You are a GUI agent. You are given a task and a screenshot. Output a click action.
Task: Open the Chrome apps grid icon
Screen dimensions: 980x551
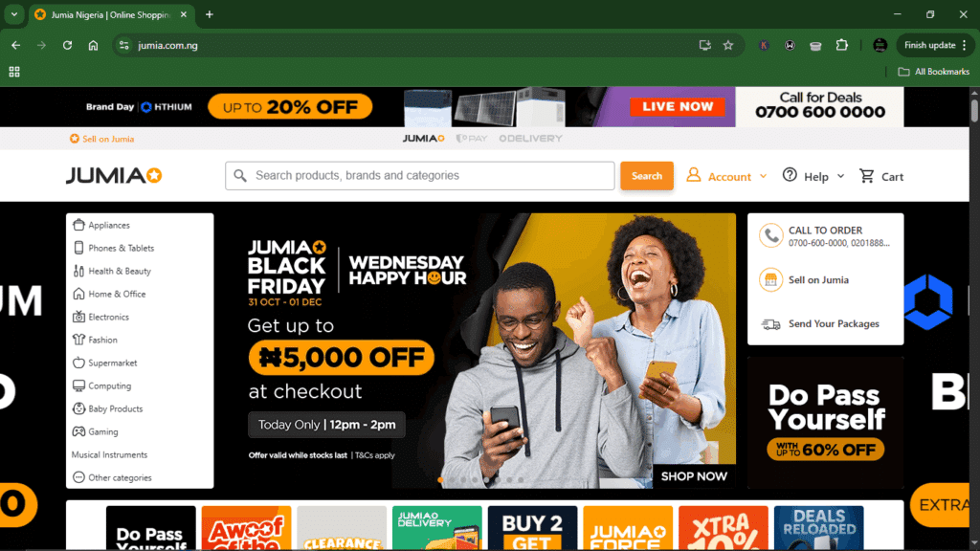click(x=14, y=72)
